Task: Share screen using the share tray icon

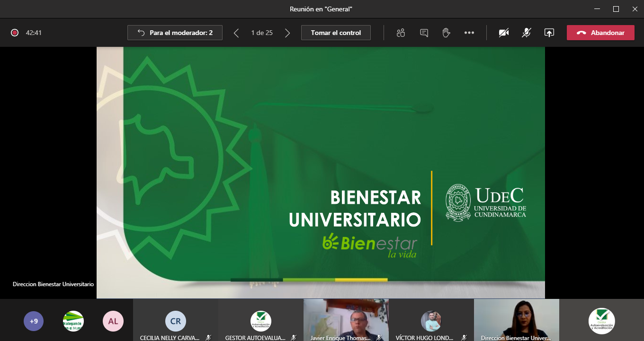Action: coord(549,33)
